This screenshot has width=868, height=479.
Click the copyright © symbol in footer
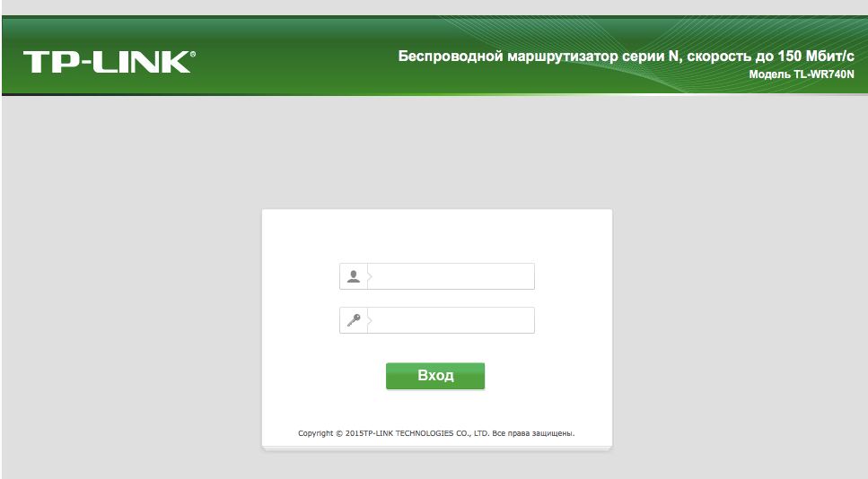(339, 433)
